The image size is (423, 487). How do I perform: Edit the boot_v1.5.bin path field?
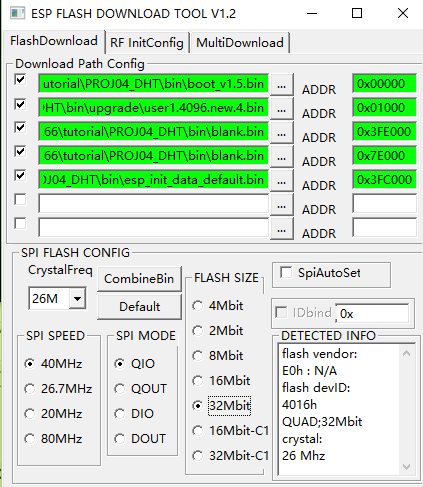coord(153,83)
